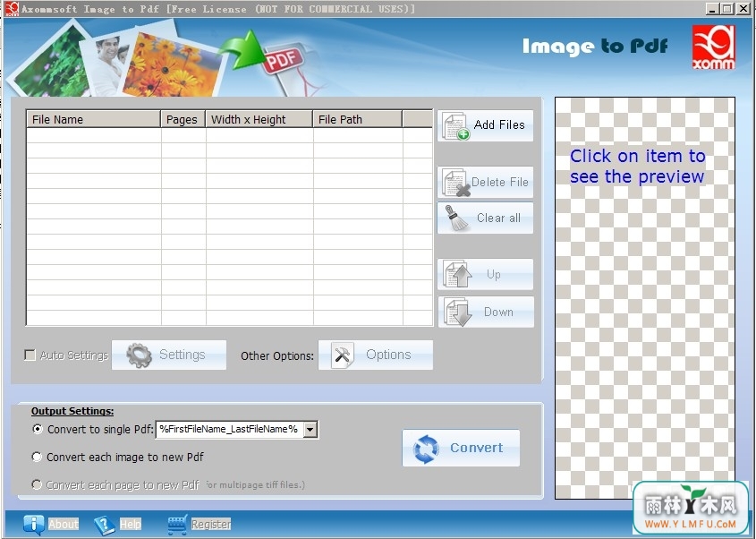
Task: Click the preview pane area
Action: (x=645, y=298)
